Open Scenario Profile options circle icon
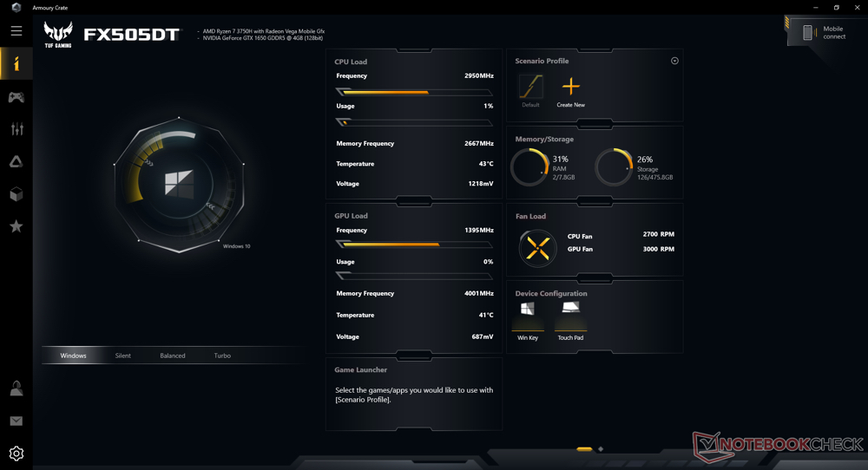The image size is (868, 470). 674,61
